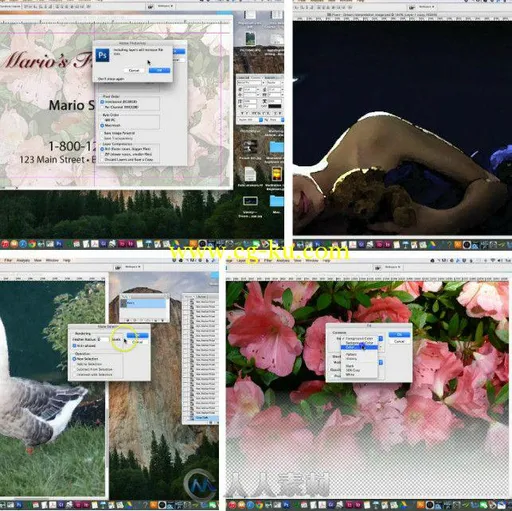
Task: Open Filter menu in the goose window
Action: [8, 260]
